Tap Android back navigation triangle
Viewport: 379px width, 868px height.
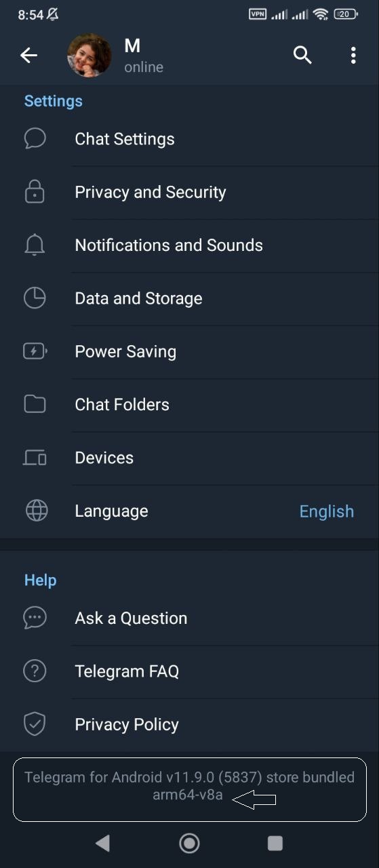pos(102,843)
